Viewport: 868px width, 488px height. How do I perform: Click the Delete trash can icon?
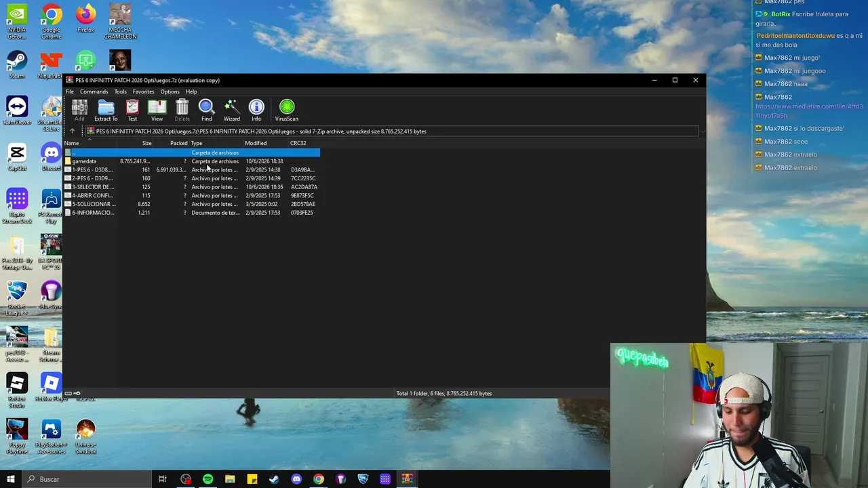[182, 110]
